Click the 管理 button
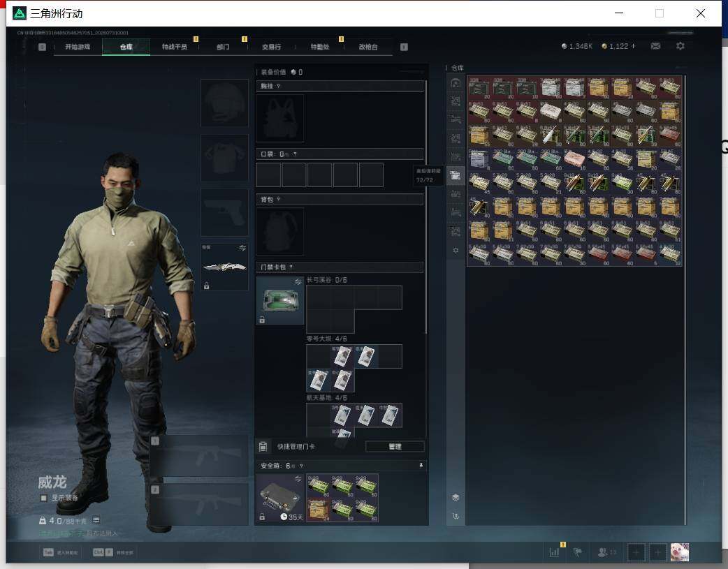The image size is (728, 569). [395, 447]
